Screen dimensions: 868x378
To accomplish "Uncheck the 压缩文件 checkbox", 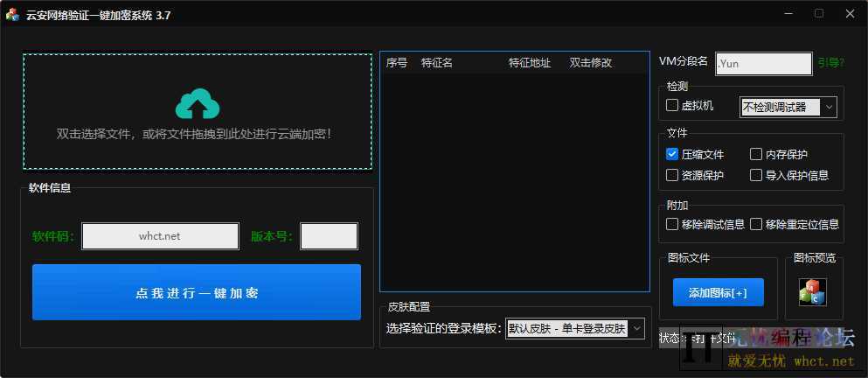I will pyautogui.click(x=672, y=154).
